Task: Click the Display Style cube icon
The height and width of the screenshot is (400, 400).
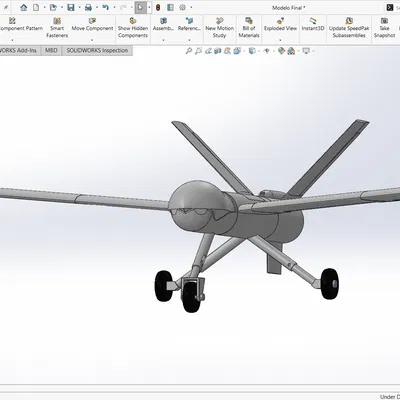Action: [x=252, y=51]
